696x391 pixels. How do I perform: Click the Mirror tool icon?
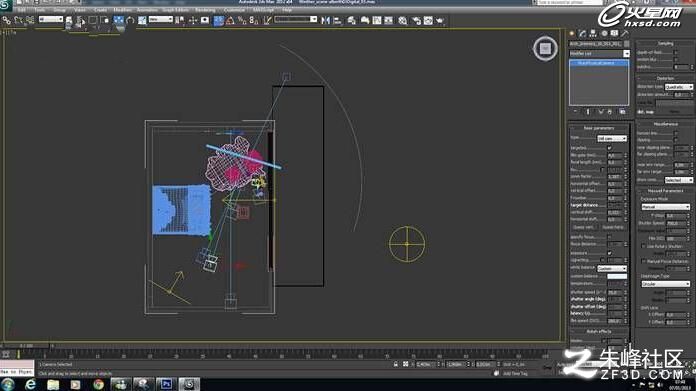325,20
